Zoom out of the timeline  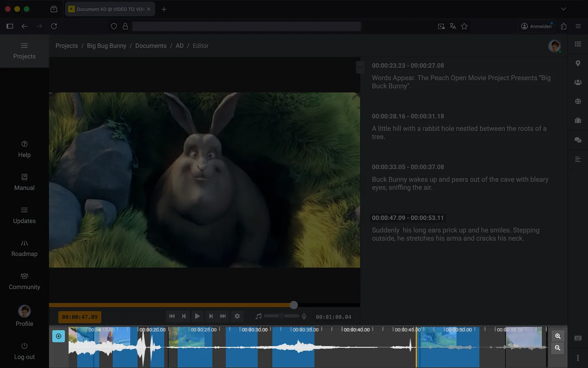pyautogui.click(x=558, y=348)
